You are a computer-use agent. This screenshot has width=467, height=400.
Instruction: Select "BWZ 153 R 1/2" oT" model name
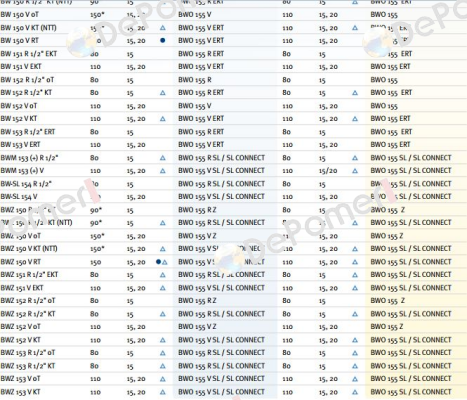coord(28,352)
